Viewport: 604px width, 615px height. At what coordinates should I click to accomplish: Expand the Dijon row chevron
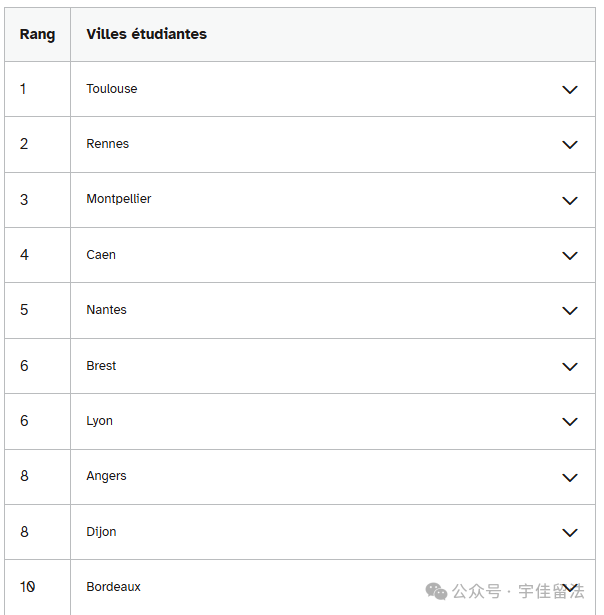pyautogui.click(x=569, y=533)
